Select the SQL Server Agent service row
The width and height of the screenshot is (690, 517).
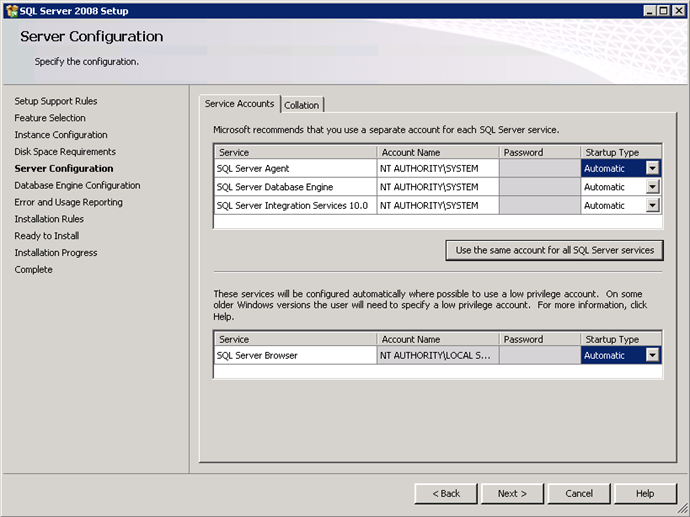(295, 169)
